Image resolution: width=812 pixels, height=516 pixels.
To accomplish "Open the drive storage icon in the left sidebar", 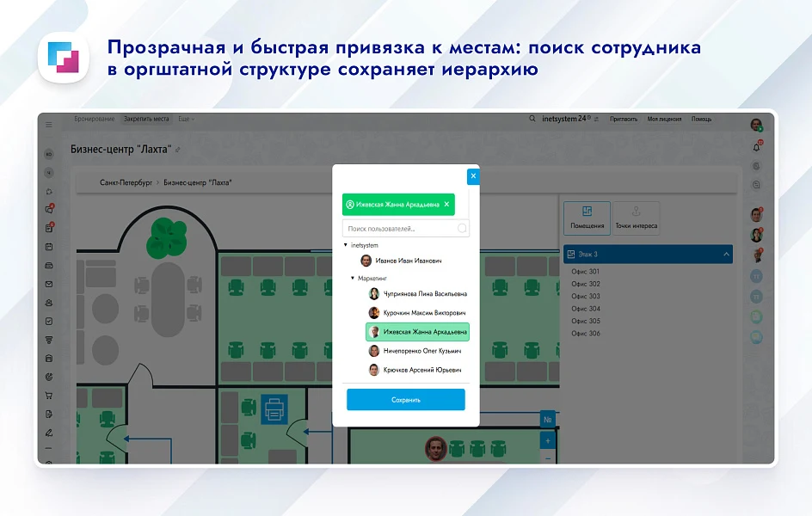I will click(49, 266).
